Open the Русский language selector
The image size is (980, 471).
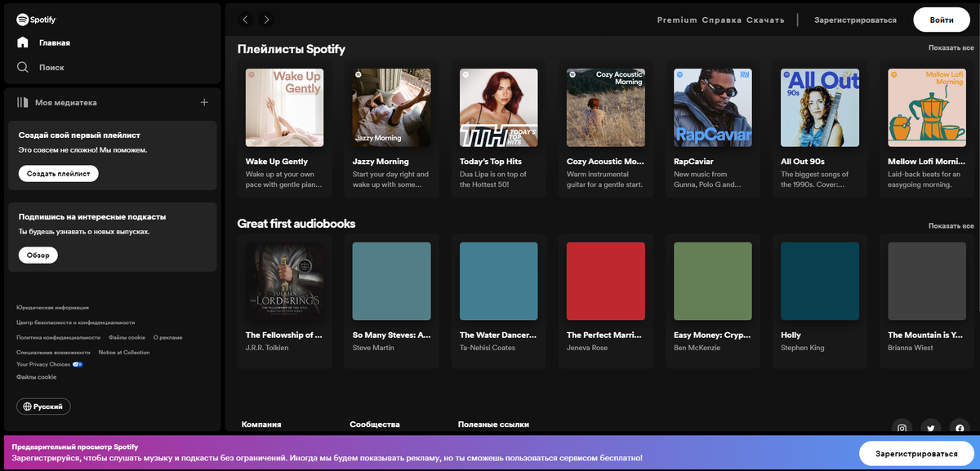pyautogui.click(x=44, y=407)
